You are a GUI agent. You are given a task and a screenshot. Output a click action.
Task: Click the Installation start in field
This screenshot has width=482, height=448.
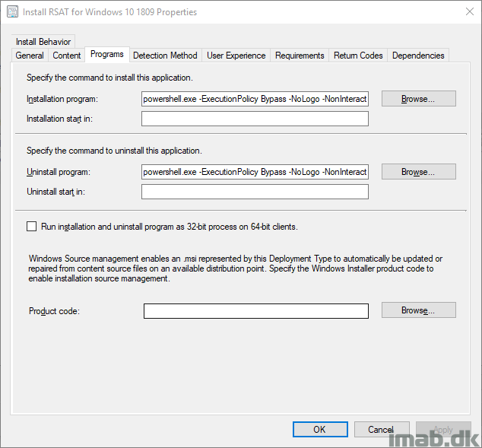255,119
